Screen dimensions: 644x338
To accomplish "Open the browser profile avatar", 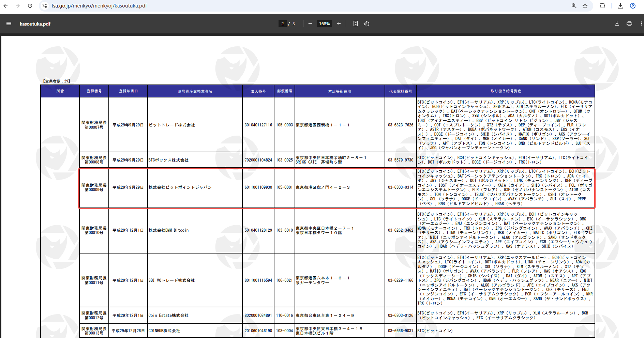I will click(x=633, y=6).
